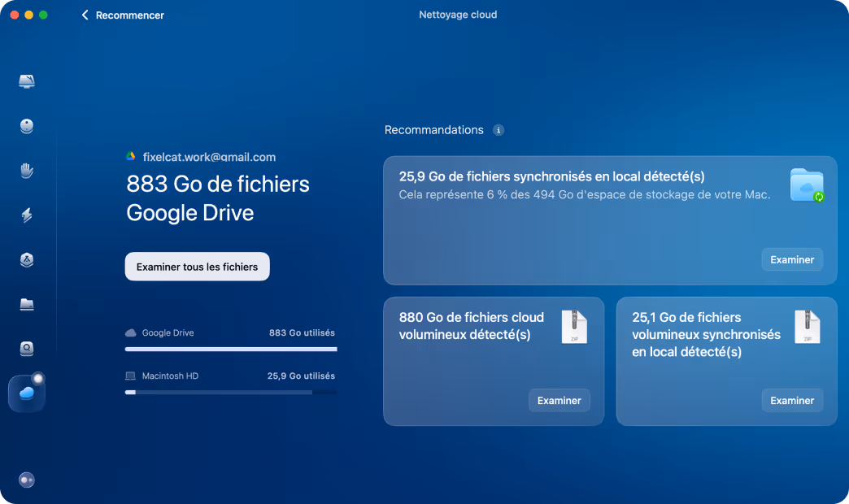Open the Smart Care monitor sidebar icon
This screenshot has width=849, height=504.
27,81
